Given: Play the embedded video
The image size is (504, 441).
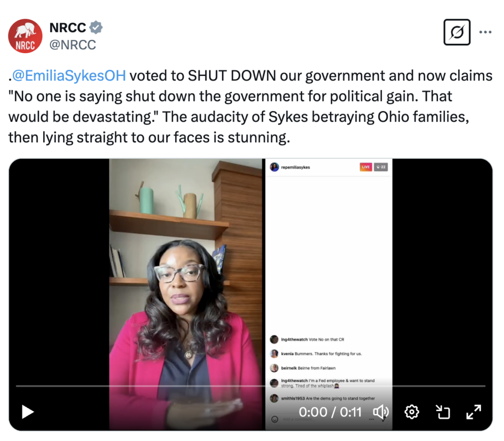Looking at the screenshot, I should [x=28, y=412].
